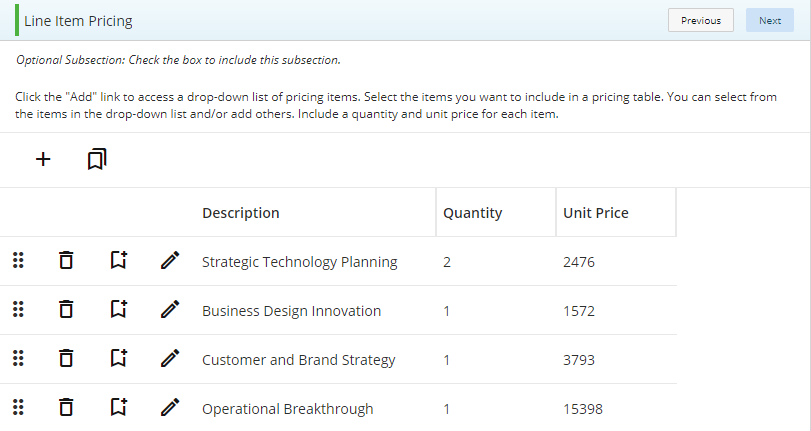This screenshot has height=431, width=811.
Task: Click the plus icon to add item
Action: coord(43,159)
